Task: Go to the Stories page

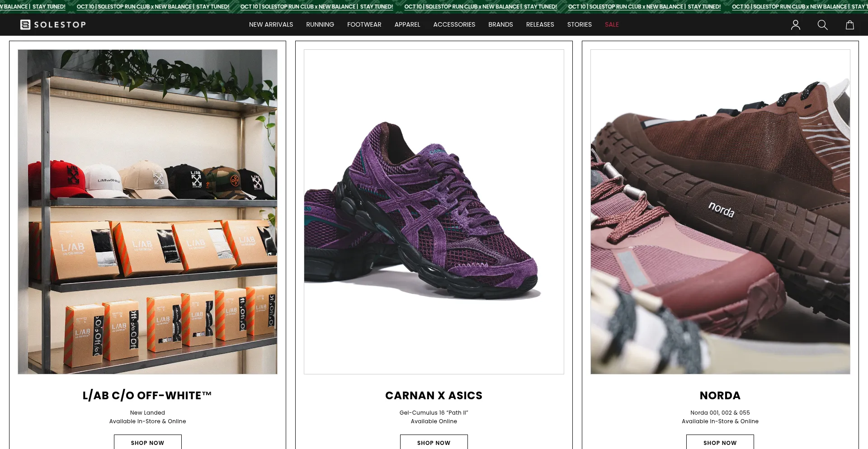Action: click(580, 24)
